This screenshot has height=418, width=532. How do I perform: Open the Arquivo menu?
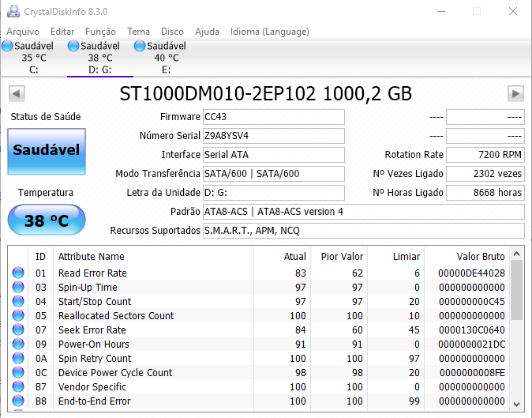(x=23, y=32)
